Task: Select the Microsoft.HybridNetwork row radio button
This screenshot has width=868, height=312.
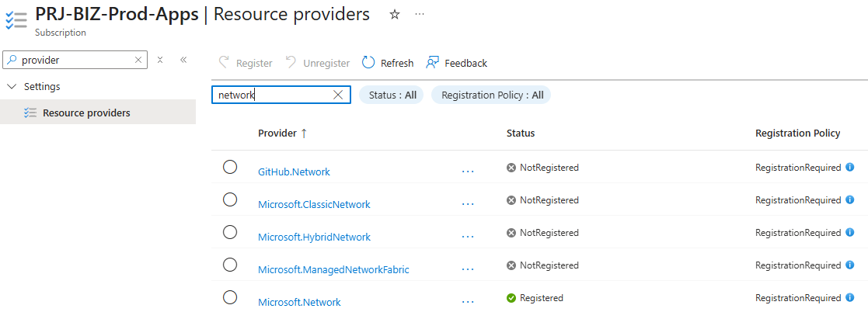Action: (230, 232)
